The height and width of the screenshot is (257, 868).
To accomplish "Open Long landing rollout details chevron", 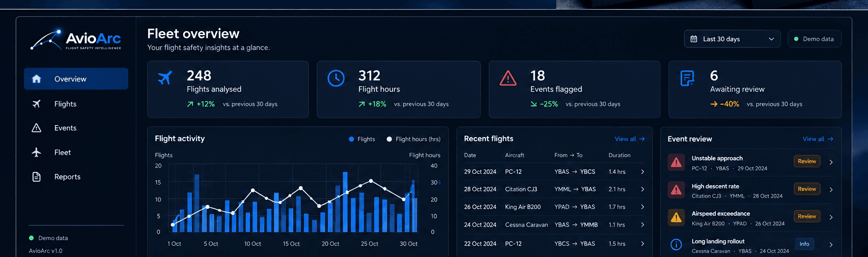I will [x=831, y=245].
